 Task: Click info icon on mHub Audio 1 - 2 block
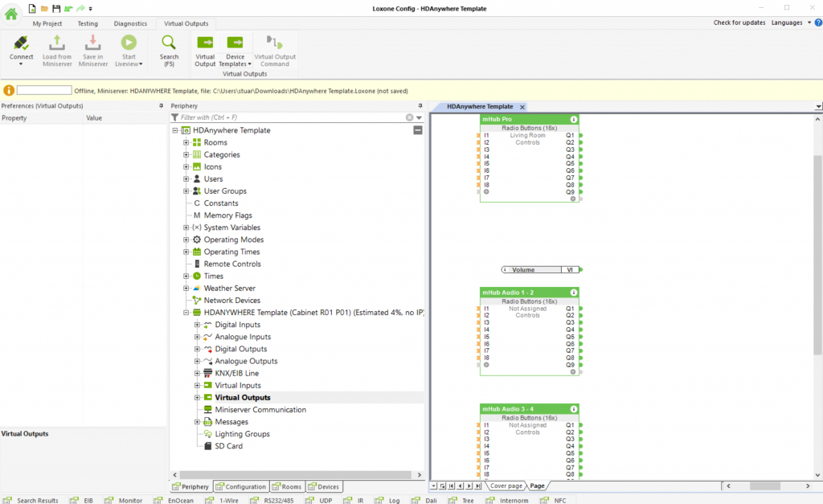574,293
